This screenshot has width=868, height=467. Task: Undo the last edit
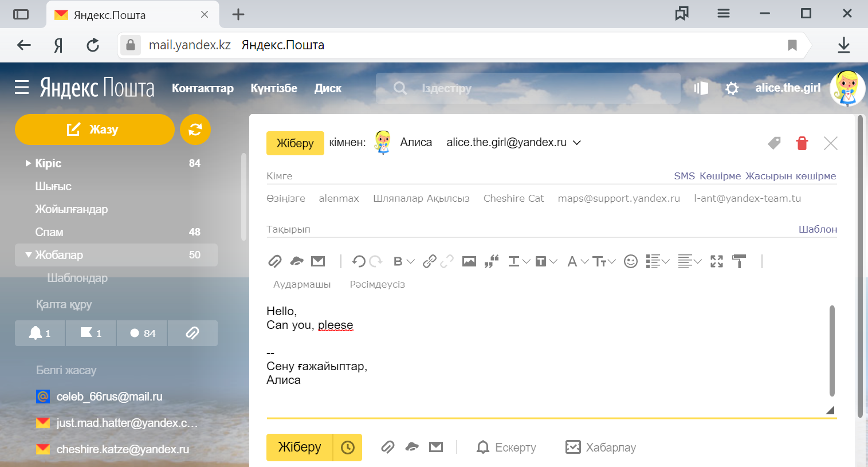click(359, 261)
